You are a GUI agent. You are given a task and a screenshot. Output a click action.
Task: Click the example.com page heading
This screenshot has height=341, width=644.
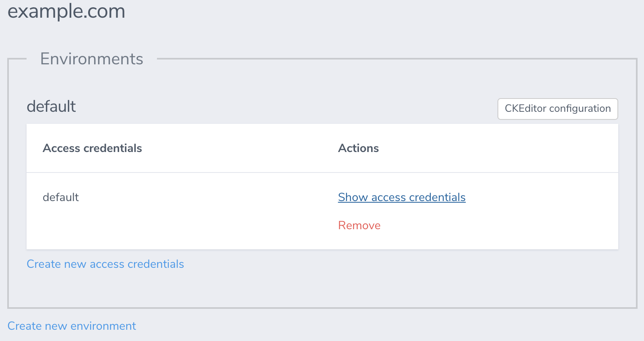point(66,11)
